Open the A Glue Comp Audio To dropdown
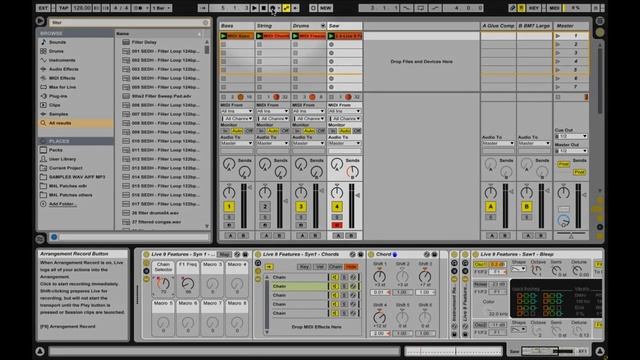640x360 pixels. [498, 143]
